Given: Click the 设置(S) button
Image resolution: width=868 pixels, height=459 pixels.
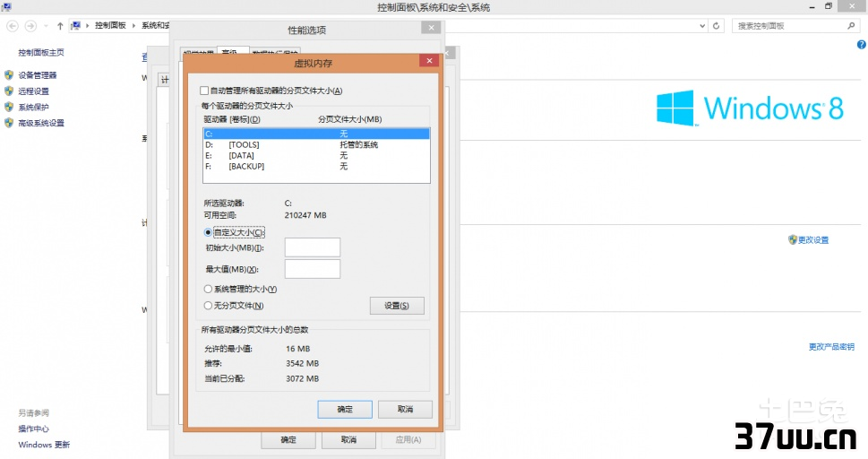Looking at the screenshot, I should pos(397,306).
